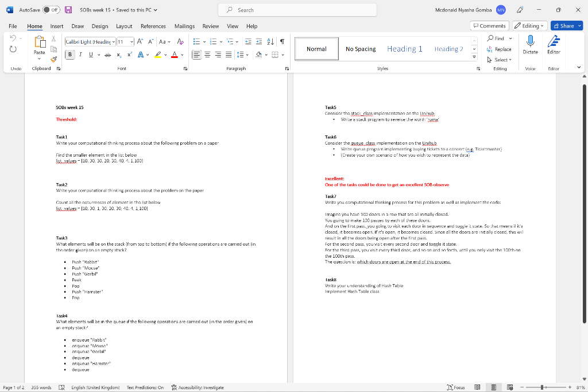Click the word count in status bar
This screenshot has width=588, height=392.
pos(41,387)
